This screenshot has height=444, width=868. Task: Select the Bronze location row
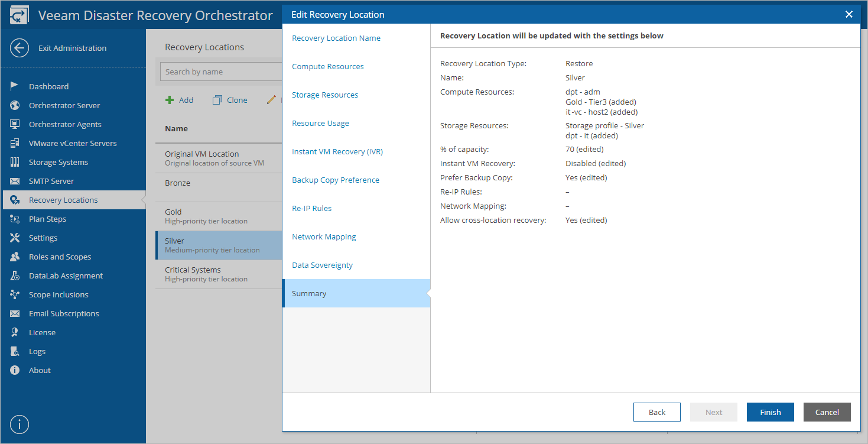(219, 187)
